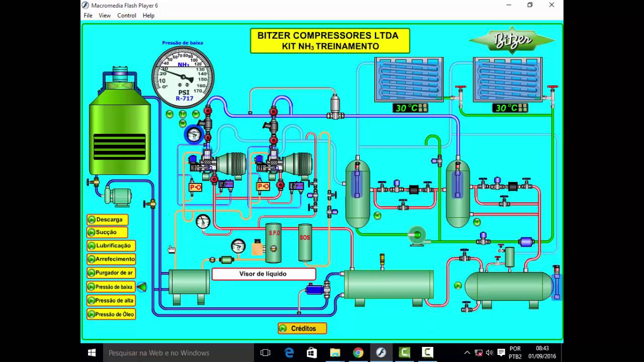
Task: Click the right evaporator coil unit
Action: tap(508, 79)
